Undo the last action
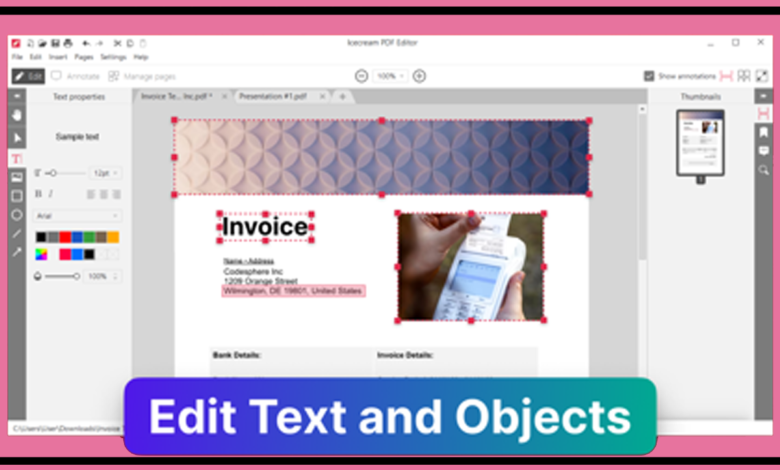This screenshot has height=470, width=780. pyautogui.click(x=86, y=43)
